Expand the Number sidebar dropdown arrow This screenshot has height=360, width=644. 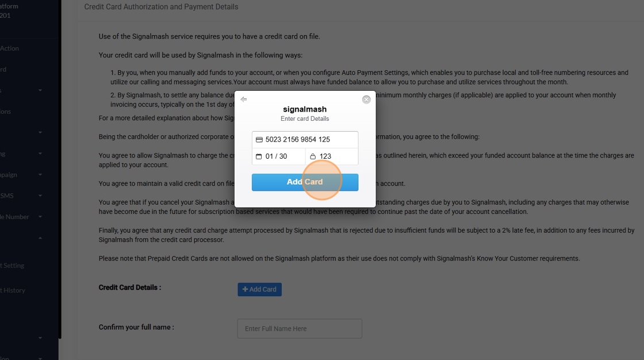(40, 217)
